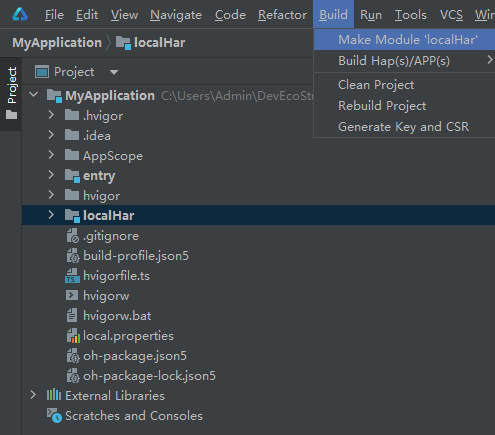
Task: Click localHar module icon in breadcrumb
Action: (123, 43)
